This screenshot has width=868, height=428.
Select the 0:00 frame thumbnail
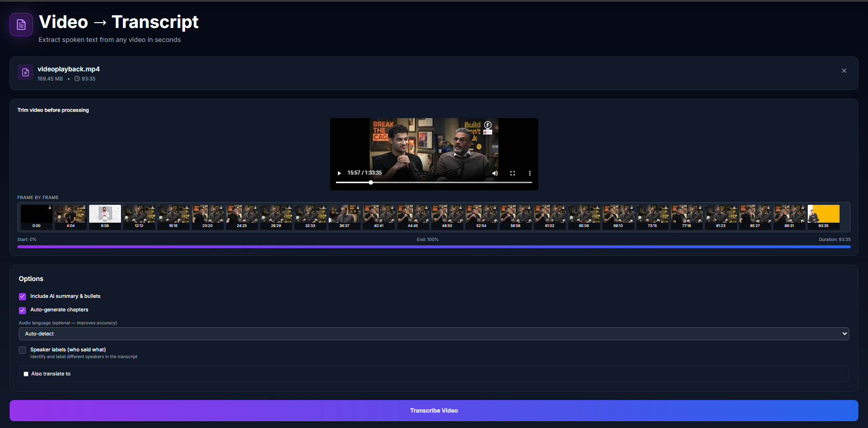coord(37,215)
